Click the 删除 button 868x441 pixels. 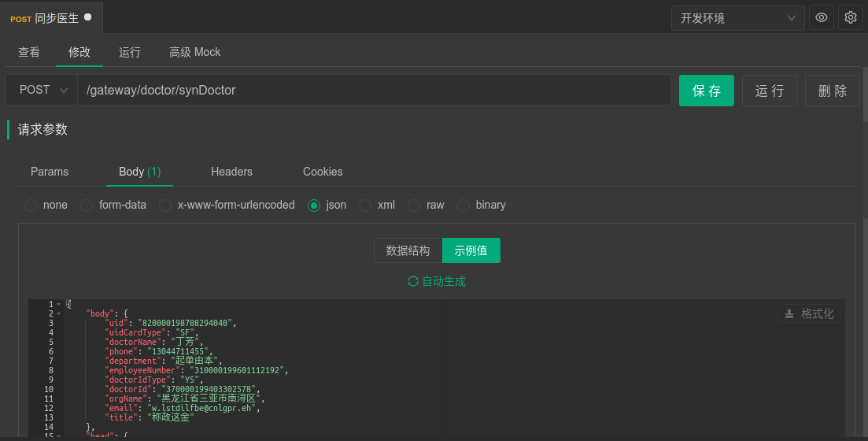click(833, 91)
